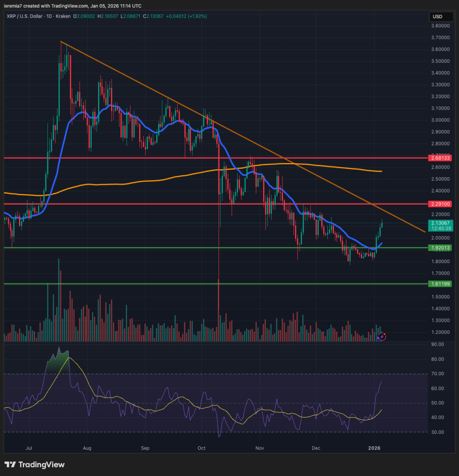Select the red resistance label 2.29100

(x=440, y=204)
